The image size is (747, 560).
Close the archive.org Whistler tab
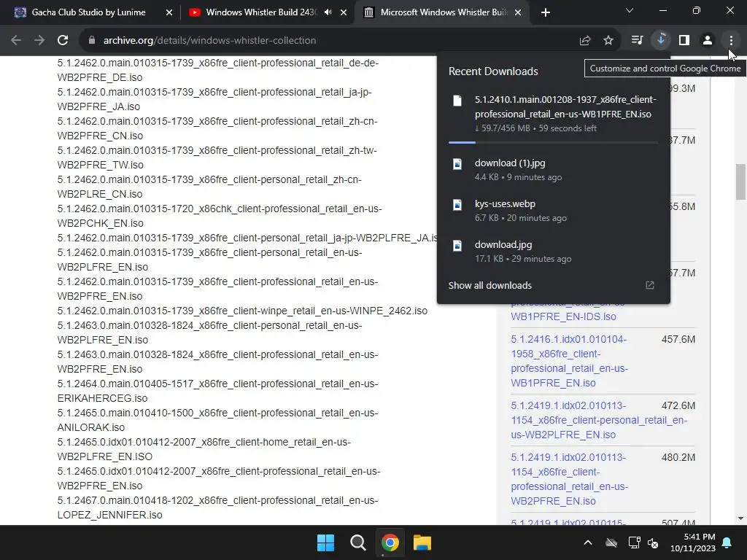point(519,13)
